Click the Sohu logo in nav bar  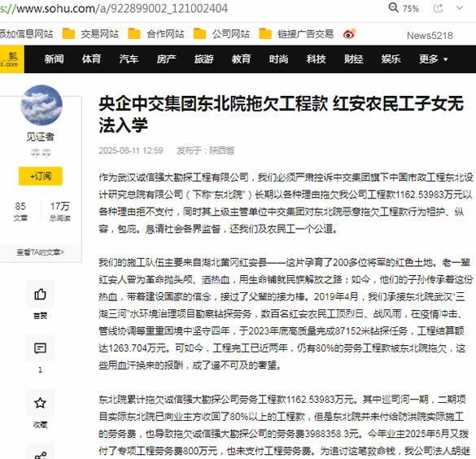click(x=12, y=59)
